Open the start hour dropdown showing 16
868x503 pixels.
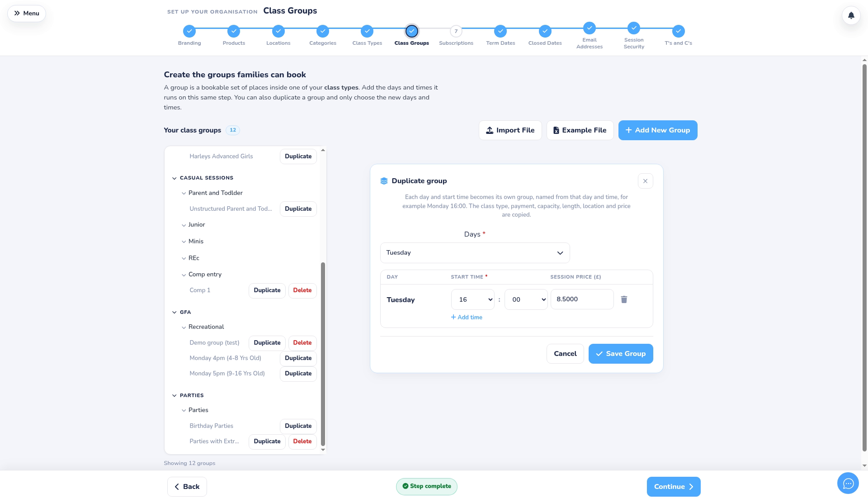(x=473, y=299)
